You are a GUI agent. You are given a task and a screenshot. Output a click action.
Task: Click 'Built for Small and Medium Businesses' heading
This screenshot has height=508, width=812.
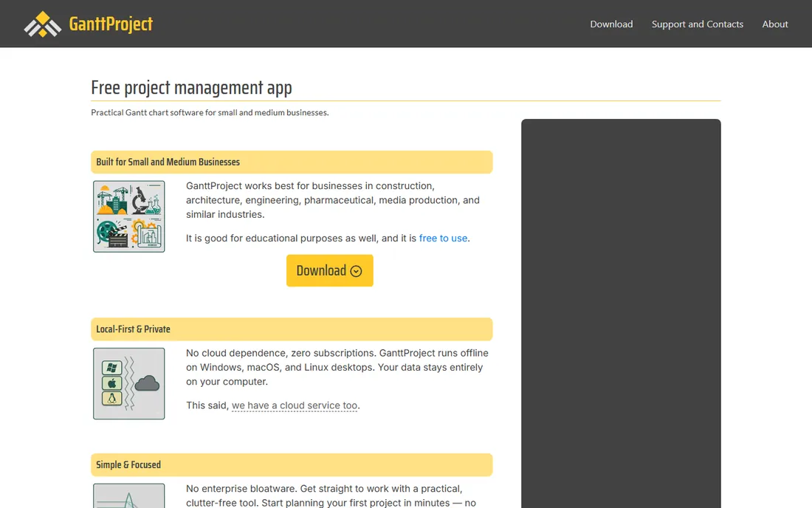point(168,162)
